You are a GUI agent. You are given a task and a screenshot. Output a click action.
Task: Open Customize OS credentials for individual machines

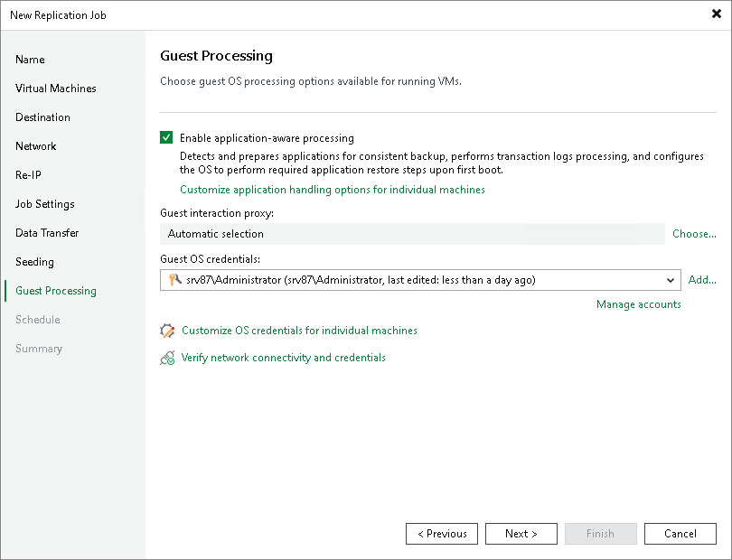tap(299, 331)
